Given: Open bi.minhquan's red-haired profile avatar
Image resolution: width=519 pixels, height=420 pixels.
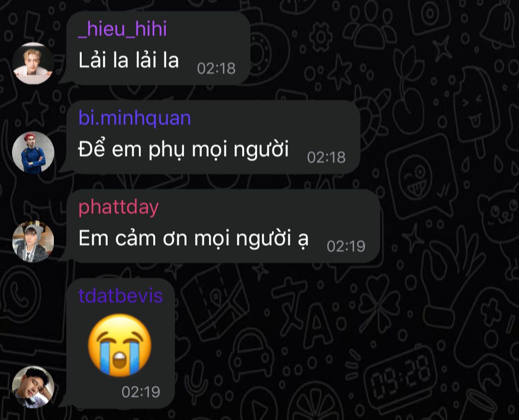Looking at the screenshot, I should [33, 152].
